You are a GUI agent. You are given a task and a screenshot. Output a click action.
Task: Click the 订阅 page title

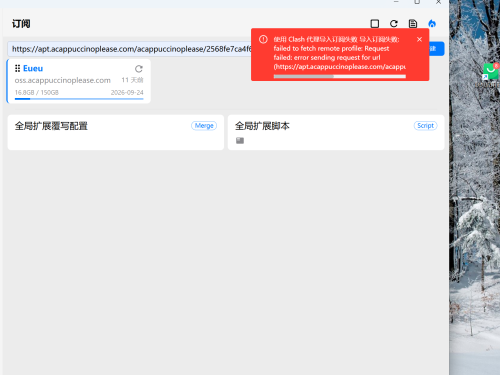coord(21,24)
